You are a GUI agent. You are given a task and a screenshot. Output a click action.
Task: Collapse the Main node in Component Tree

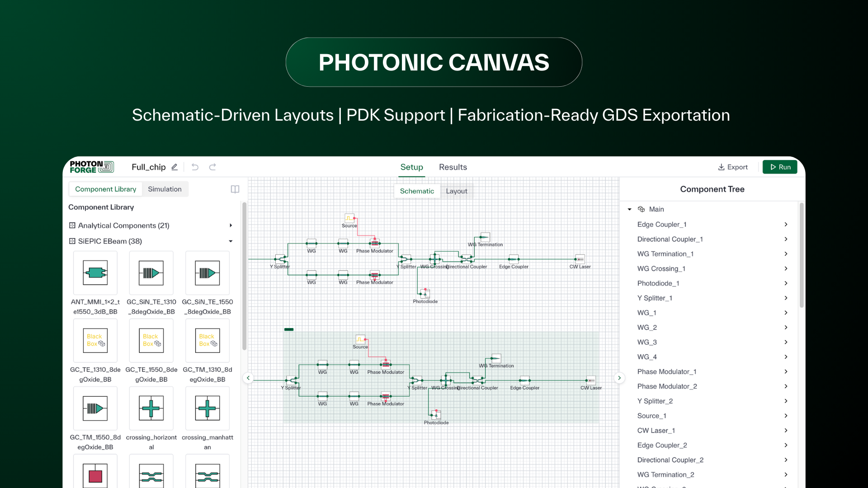click(629, 209)
